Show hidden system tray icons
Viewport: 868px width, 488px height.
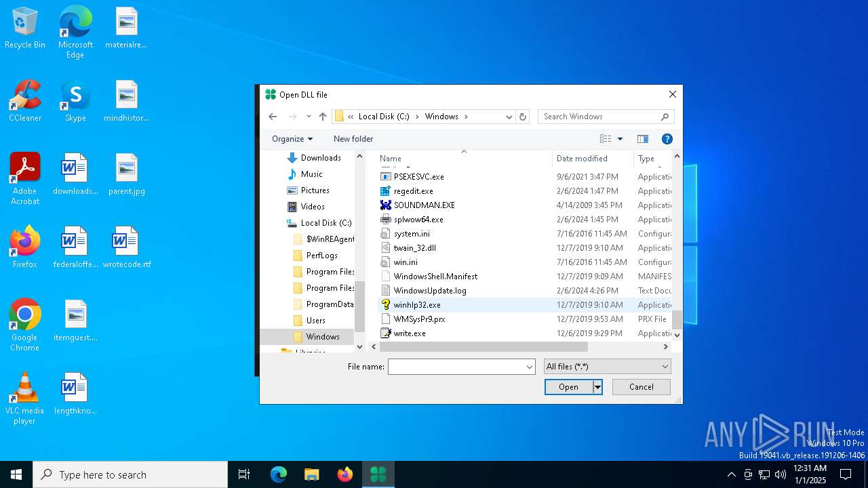coord(731,474)
